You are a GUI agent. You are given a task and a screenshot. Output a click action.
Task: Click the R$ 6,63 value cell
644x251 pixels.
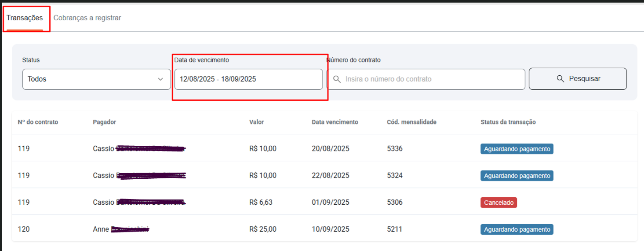[x=261, y=203]
